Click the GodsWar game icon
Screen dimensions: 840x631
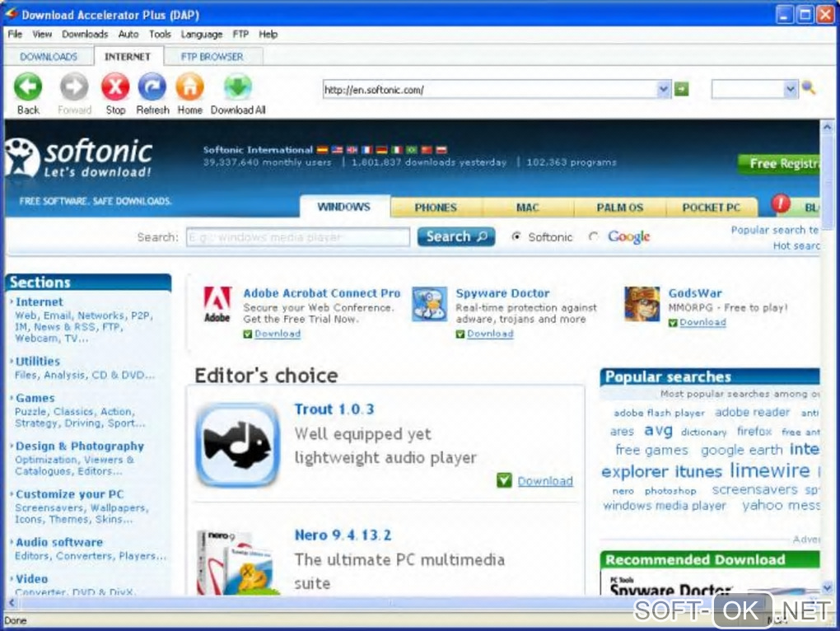[x=642, y=304]
